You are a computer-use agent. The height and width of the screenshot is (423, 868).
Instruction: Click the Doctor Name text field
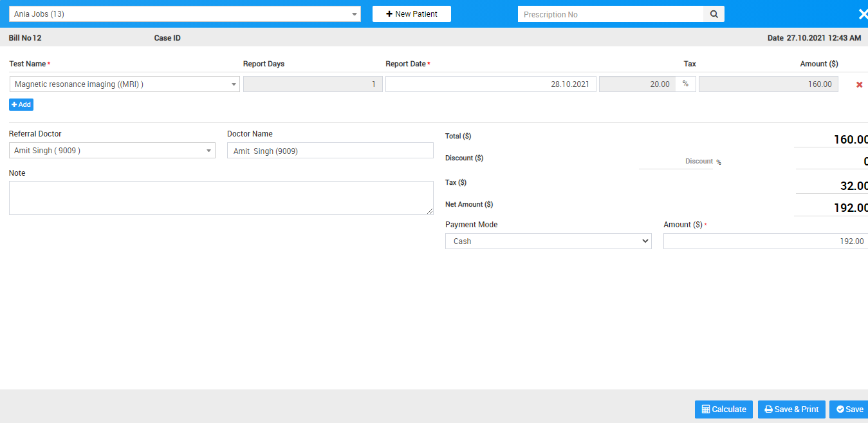coord(330,151)
